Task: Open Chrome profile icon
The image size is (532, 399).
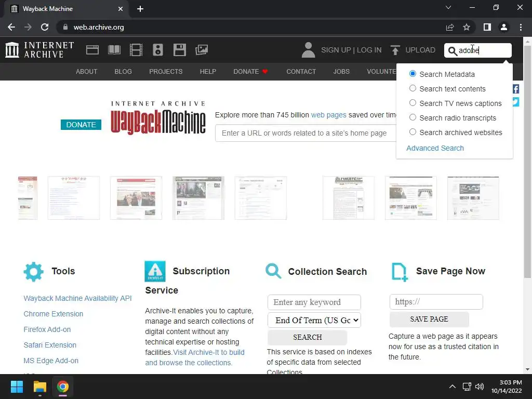Action: pyautogui.click(x=504, y=27)
